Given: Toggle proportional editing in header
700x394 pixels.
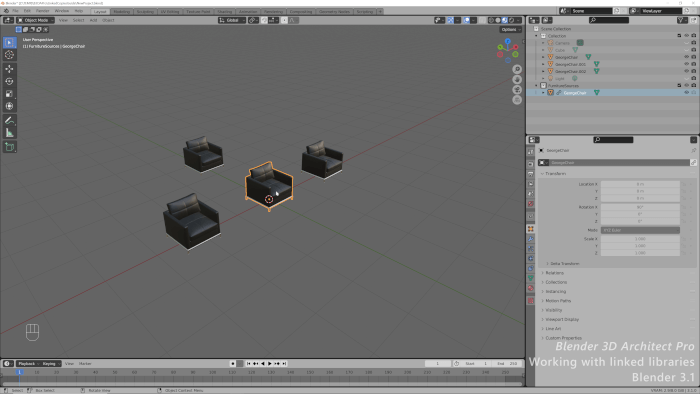Looking at the screenshot, I should (284, 20).
